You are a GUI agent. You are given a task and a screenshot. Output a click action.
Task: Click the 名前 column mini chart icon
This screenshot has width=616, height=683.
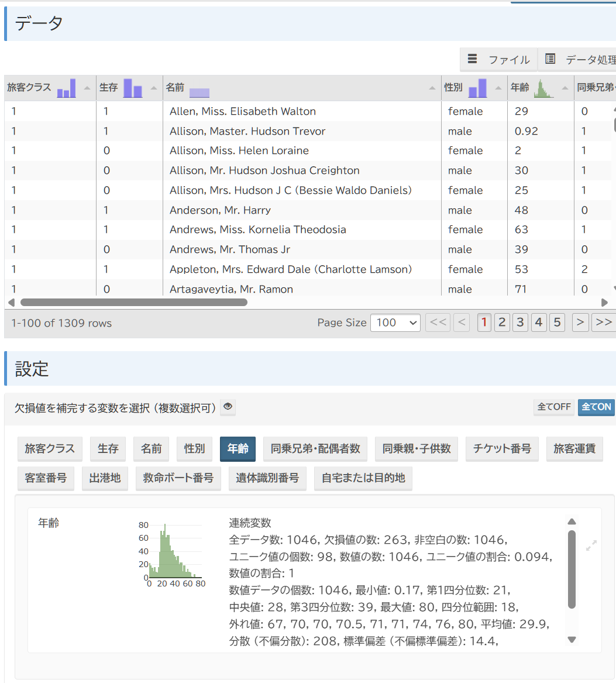(x=199, y=92)
